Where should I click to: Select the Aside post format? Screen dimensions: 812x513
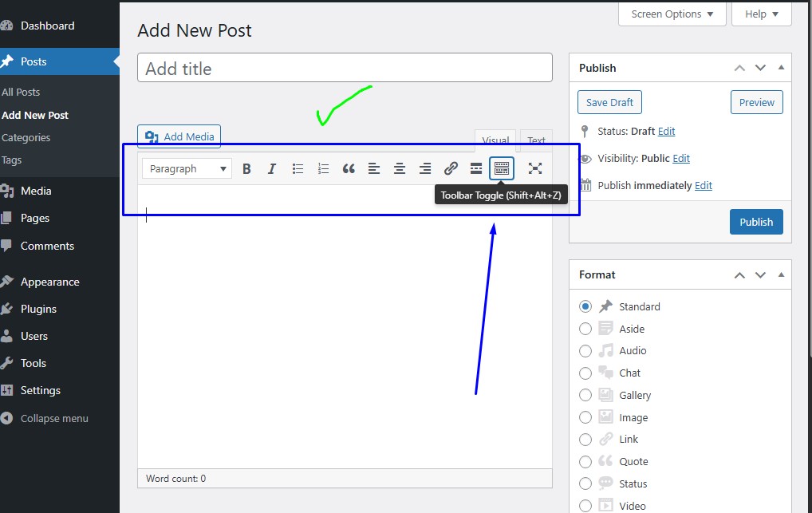pyautogui.click(x=585, y=328)
